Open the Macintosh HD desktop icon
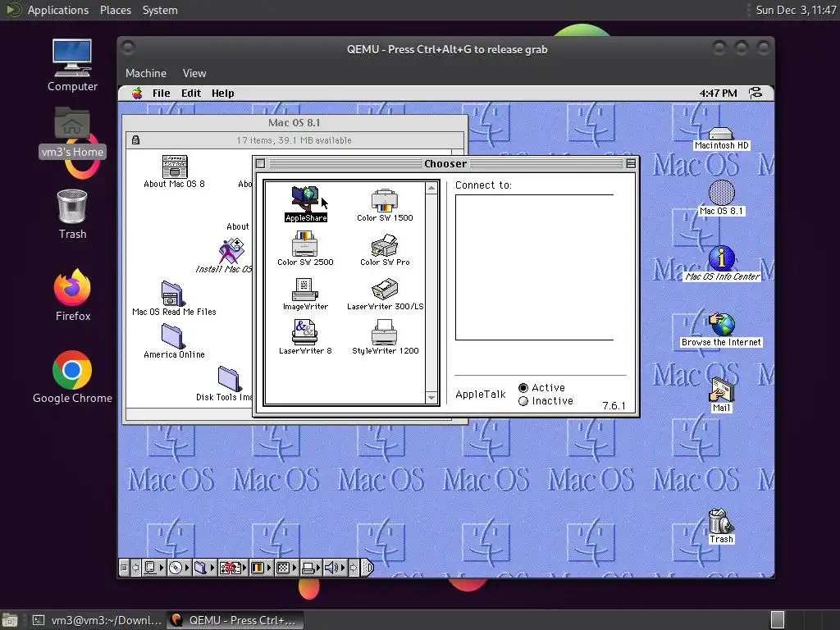Image resolution: width=840 pixels, height=630 pixels. coord(721,138)
